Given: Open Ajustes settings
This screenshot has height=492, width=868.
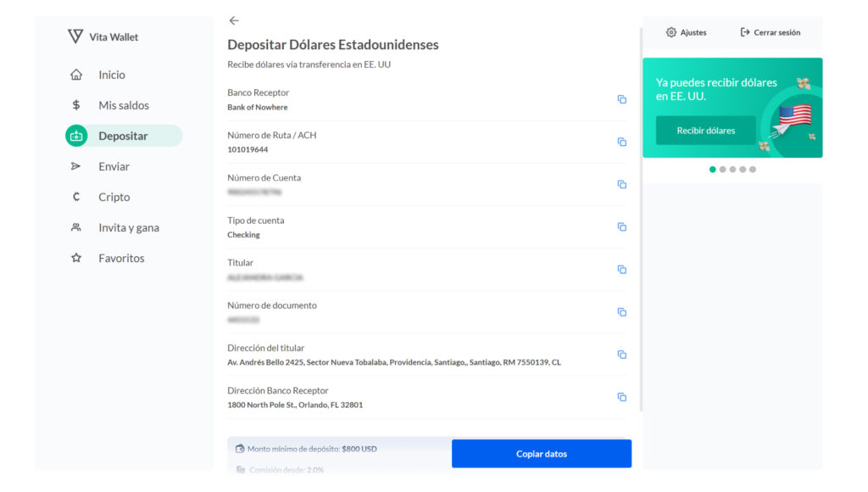Looking at the screenshot, I should (686, 32).
